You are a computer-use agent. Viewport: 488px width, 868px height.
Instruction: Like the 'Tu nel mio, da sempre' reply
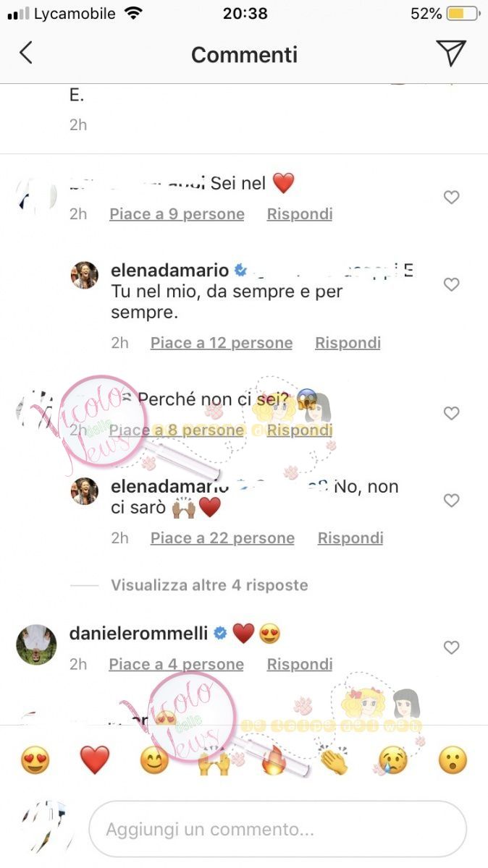pyautogui.click(x=451, y=284)
